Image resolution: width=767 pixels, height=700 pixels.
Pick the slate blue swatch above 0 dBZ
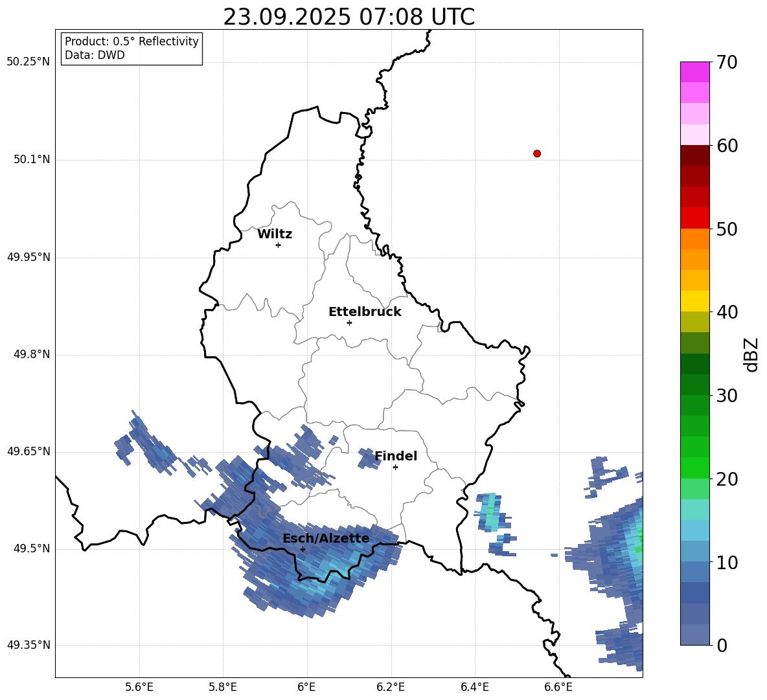coord(694,635)
